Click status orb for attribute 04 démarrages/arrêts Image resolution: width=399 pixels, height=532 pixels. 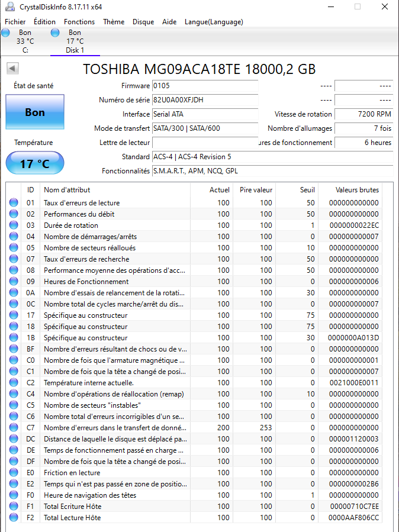[14, 237]
